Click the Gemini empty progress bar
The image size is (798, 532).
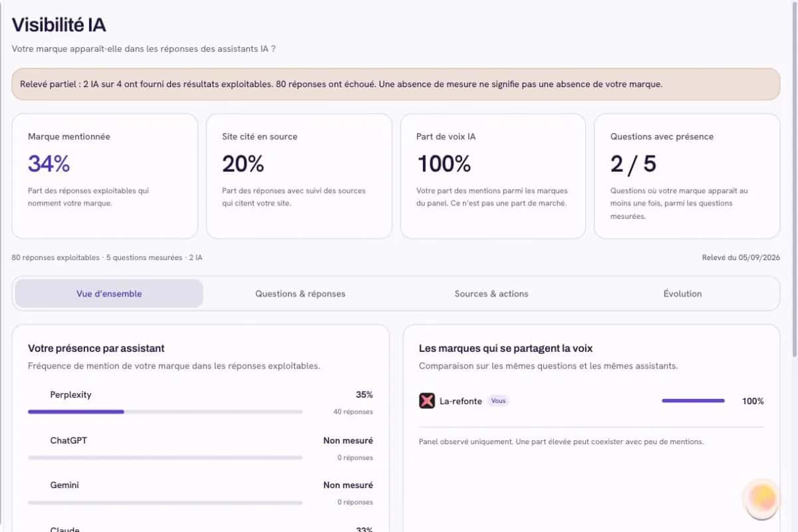165,502
